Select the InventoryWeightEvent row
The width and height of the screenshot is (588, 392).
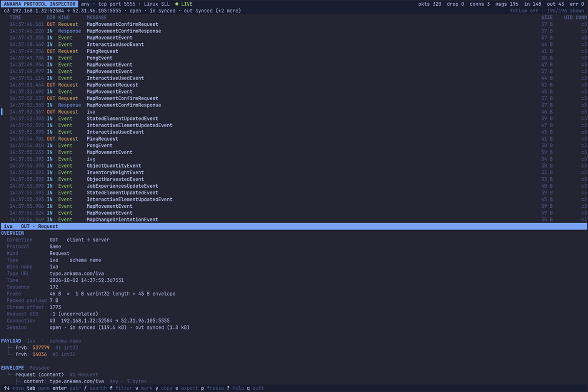click(294, 172)
